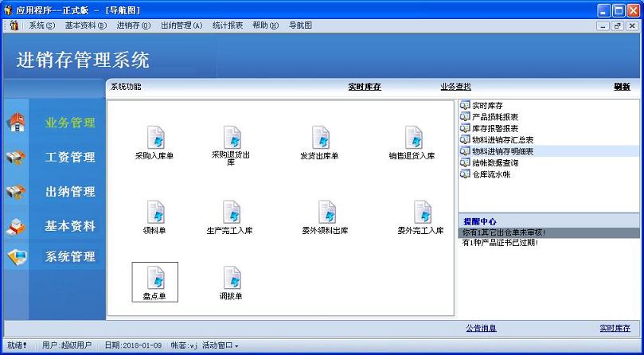Viewport: 644px width, 355px height.
Task: Open the 委外完工入库 icon
Action: [422, 212]
